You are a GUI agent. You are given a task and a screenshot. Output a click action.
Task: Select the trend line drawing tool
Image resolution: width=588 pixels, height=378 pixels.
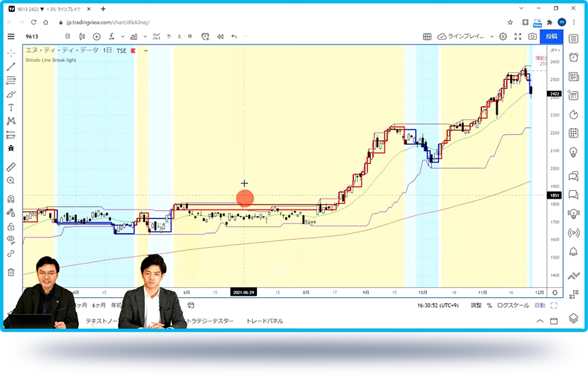(x=11, y=67)
